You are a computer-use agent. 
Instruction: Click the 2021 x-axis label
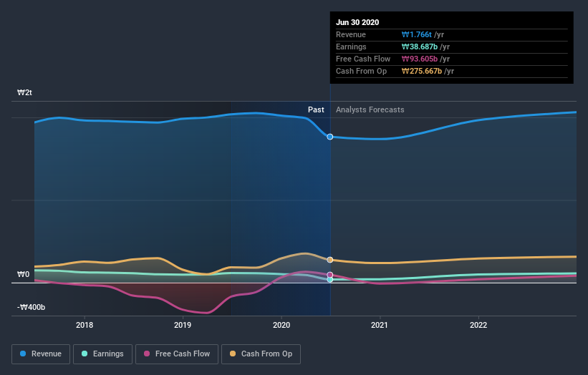(380, 325)
